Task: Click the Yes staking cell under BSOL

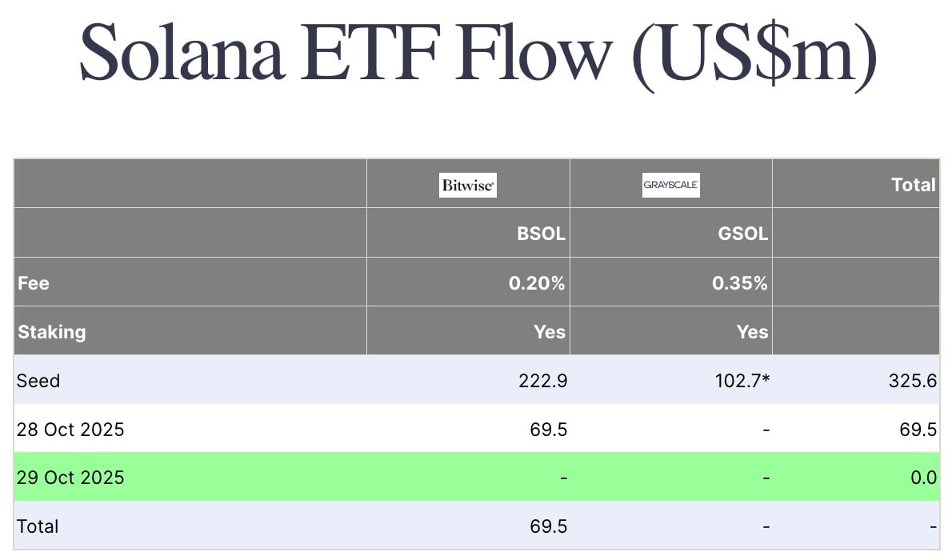Action: coord(550,332)
